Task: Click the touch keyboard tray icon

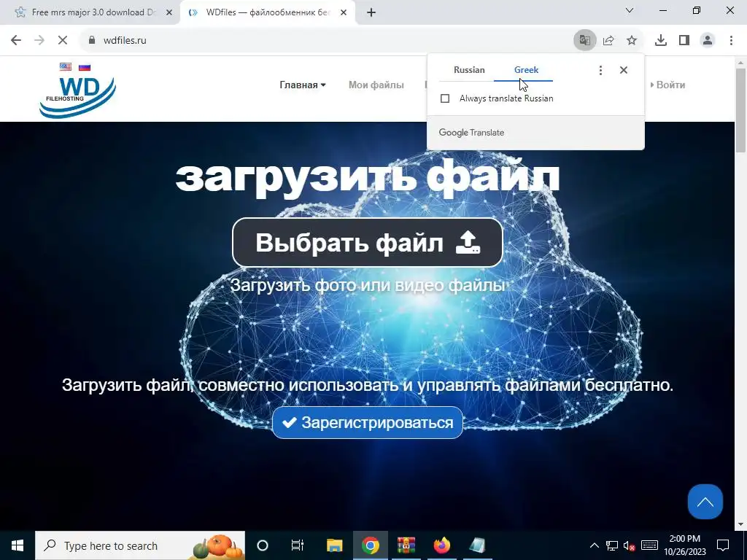Action: 649,545
